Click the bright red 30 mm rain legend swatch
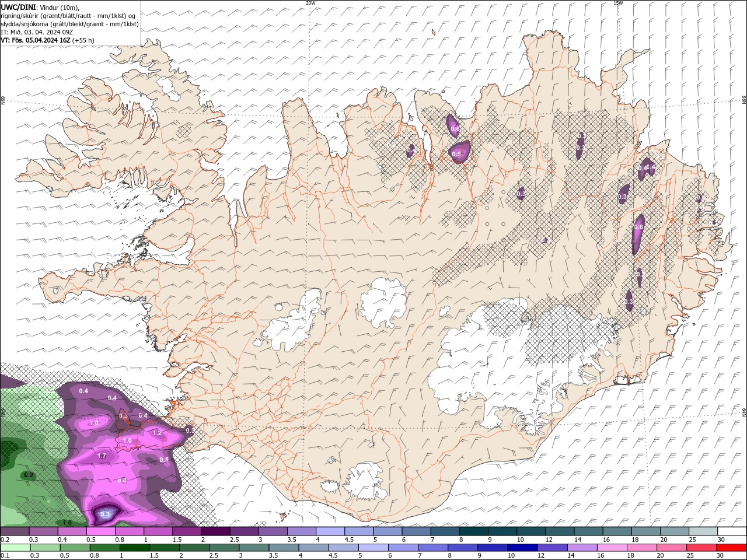 pos(732,548)
